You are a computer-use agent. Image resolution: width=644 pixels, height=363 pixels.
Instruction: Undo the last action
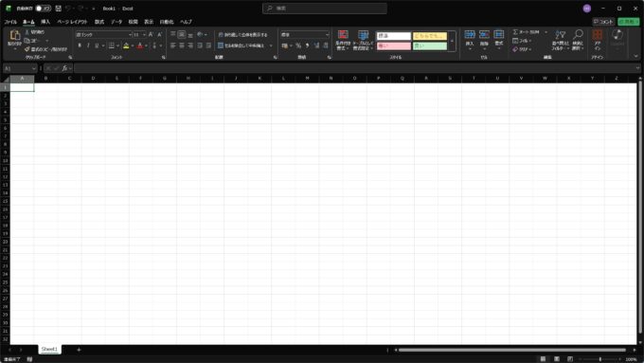point(68,9)
